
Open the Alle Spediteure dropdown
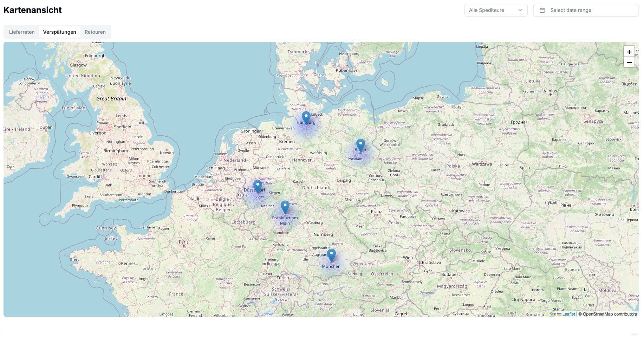(495, 10)
